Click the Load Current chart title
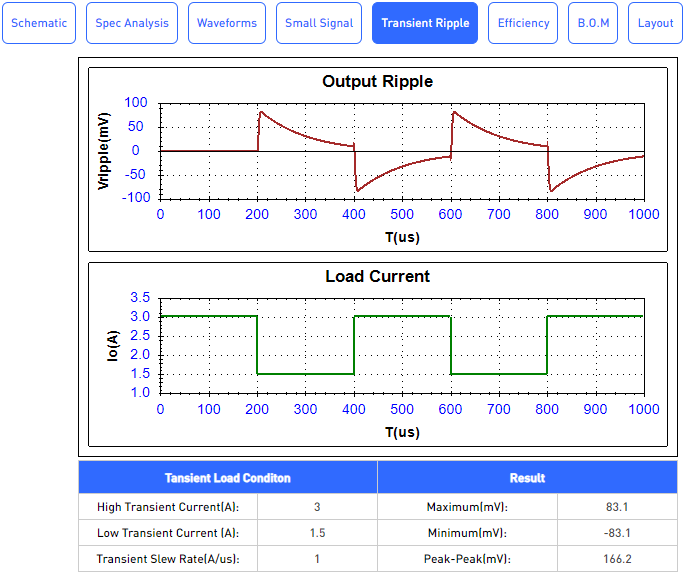The width and height of the screenshot is (686, 576). tap(377, 276)
